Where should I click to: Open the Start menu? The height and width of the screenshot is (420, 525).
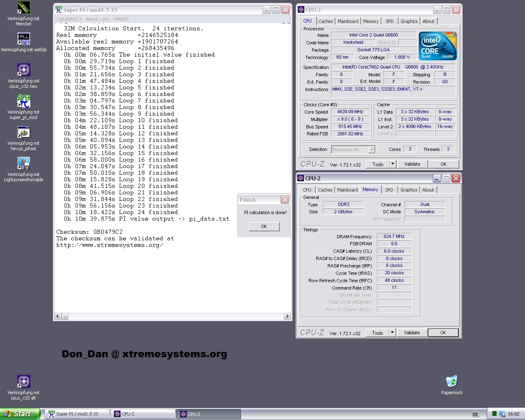click(20, 414)
